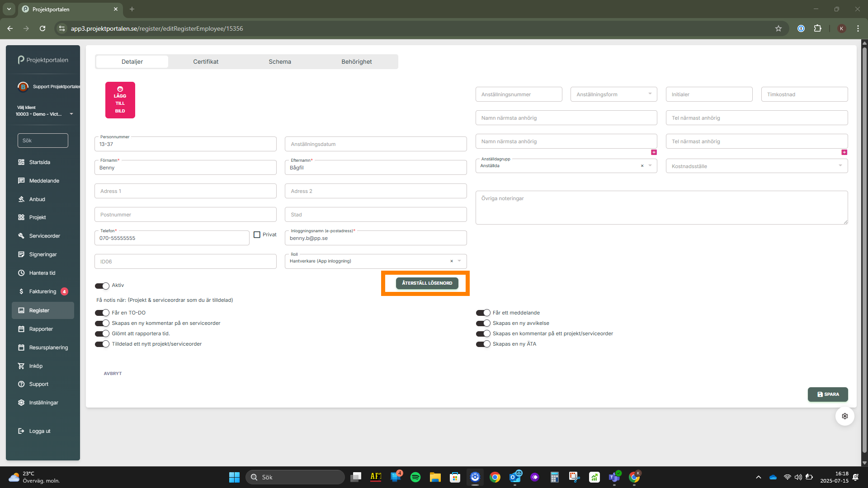Disable the Får en TO-DO notification
This screenshot has width=868, height=488.
click(x=102, y=313)
